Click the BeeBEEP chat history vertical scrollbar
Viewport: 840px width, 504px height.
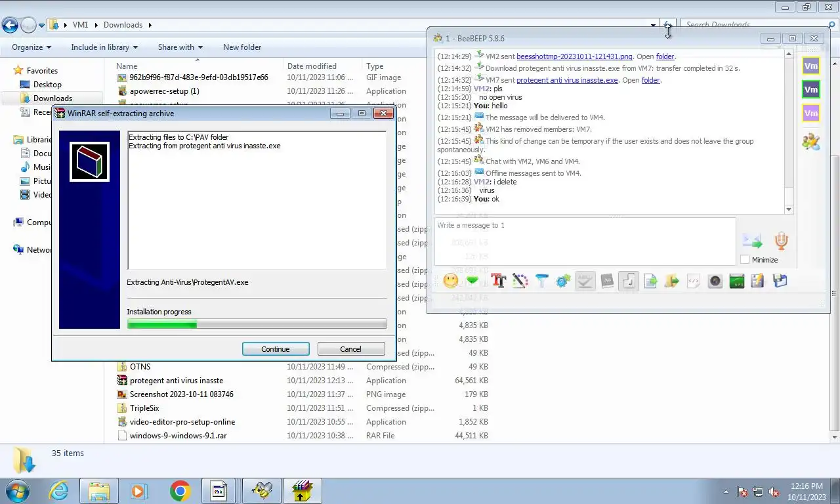[x=789, y=131]
